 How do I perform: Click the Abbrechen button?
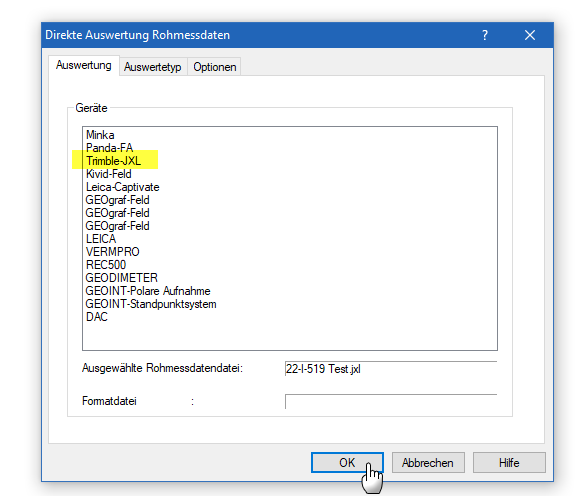coord(428,463)
